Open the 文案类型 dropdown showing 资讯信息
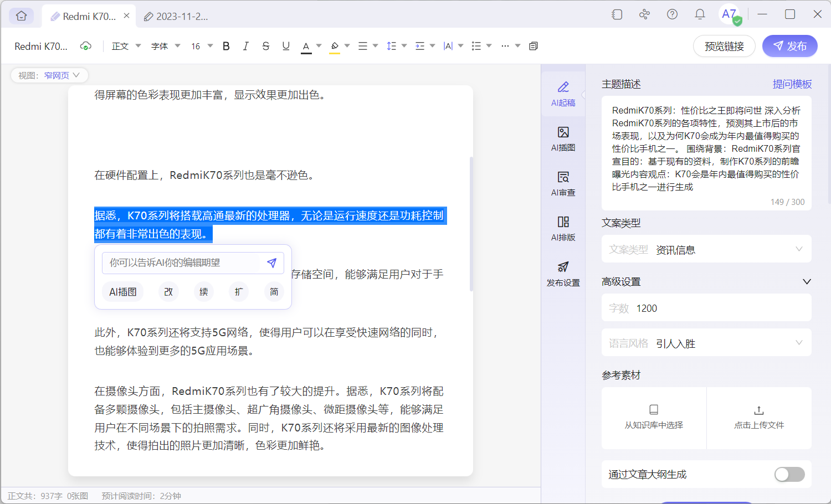This screenshot has height=504, width=831. [706, 249]
